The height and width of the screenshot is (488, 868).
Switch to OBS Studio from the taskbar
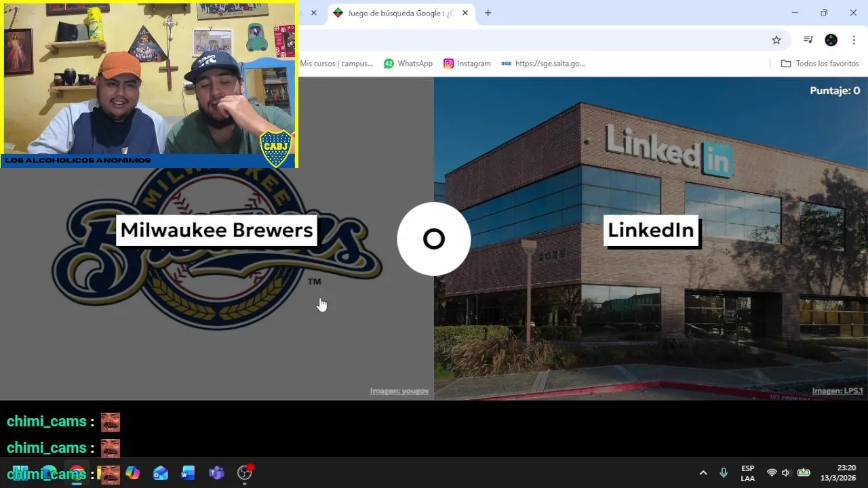click(x=245, y=473)
